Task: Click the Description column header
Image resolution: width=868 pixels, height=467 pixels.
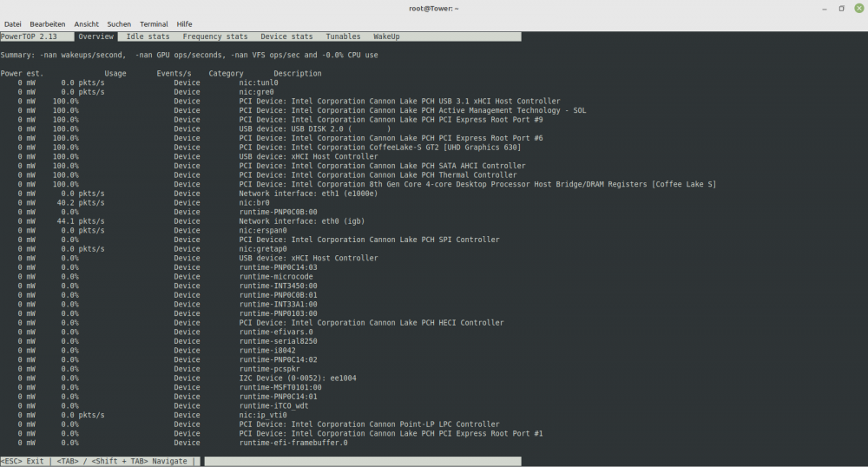Action: click(x=297, y=73)
